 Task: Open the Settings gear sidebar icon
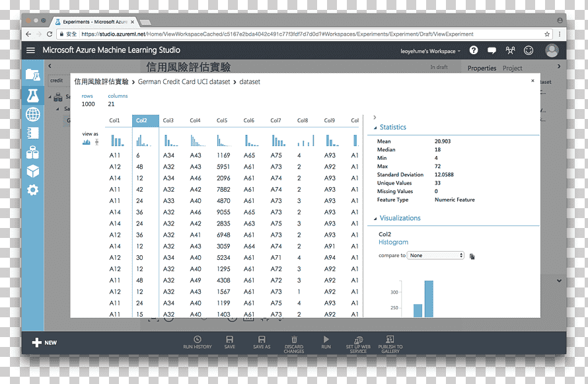tap(32, 190)
